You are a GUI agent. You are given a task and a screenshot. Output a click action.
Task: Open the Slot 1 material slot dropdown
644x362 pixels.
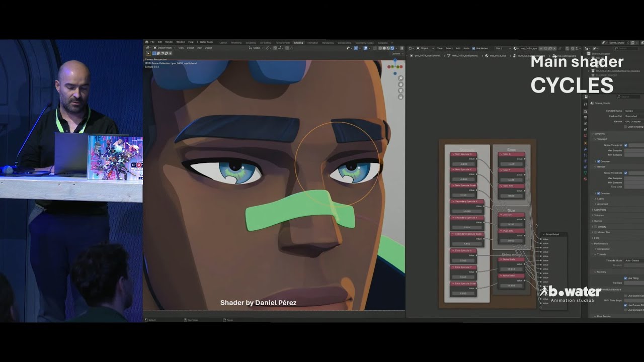(503, 48)
